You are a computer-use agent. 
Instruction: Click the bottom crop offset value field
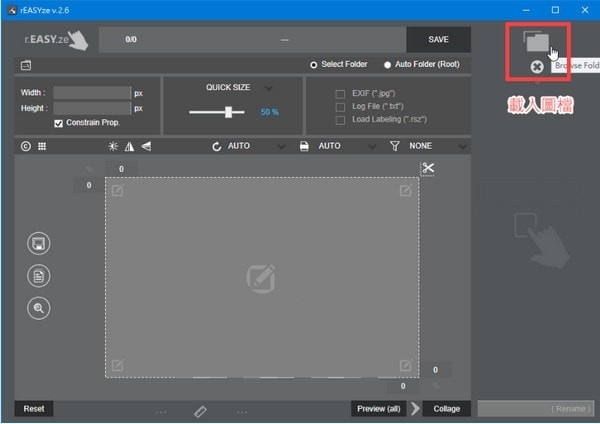(403, 386)
